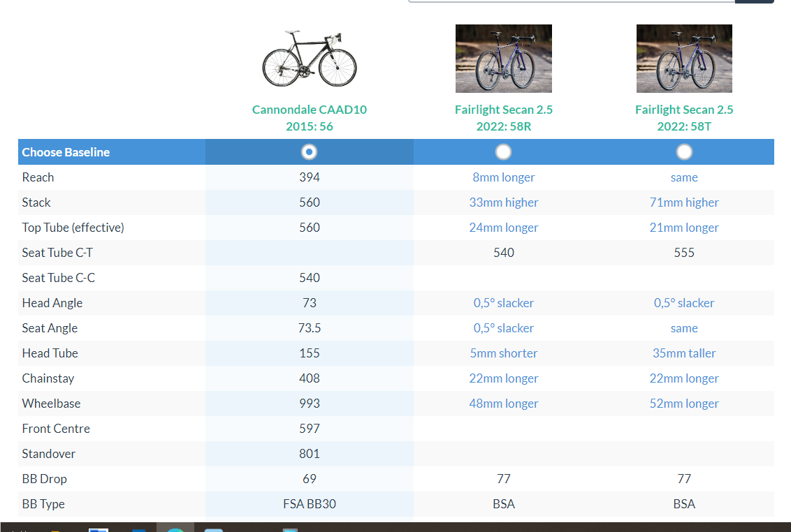Click the '24mm longer' Top Tube value
Image resolution: width=791 pixels, height=532 pixels.
[x=503, y=228]
